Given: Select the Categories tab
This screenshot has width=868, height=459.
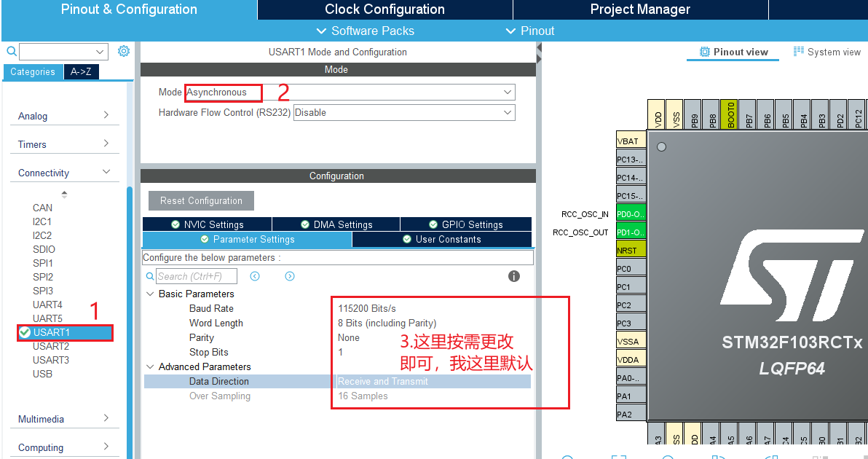Looking at the screenshot, I should [x=33, y=72].
